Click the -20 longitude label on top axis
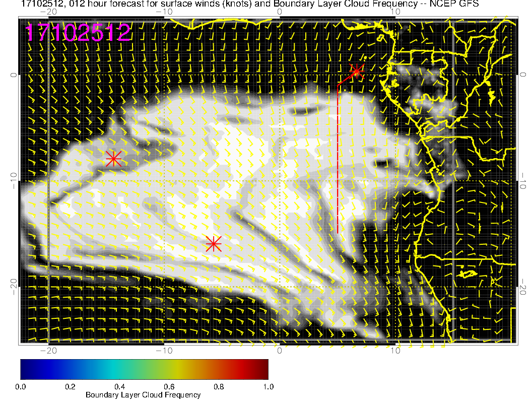This screenshot has height=411, width=532. 48,12
